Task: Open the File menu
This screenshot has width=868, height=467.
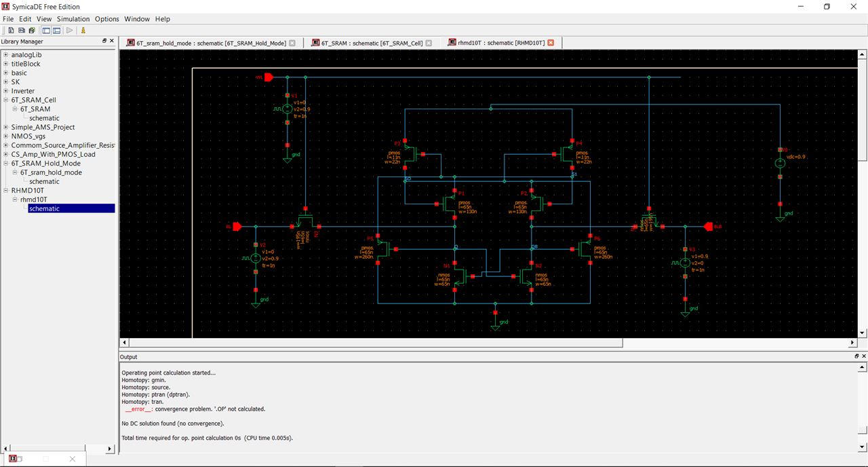Action: pos(8,19)
